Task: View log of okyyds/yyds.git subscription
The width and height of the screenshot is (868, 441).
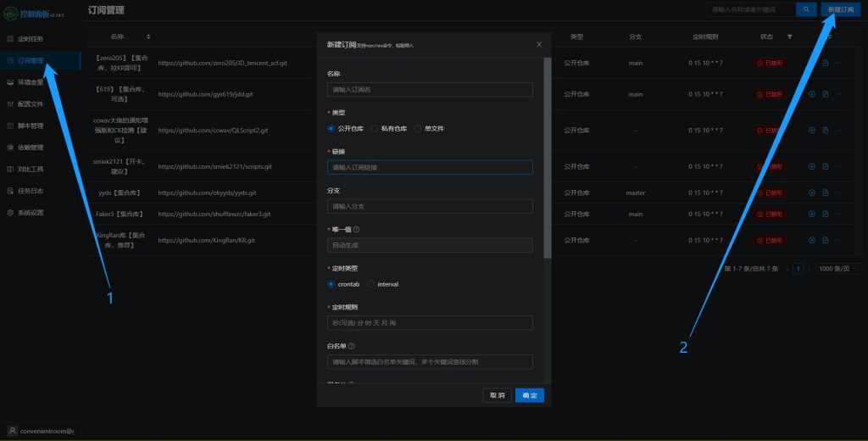Action: (826, 193)
